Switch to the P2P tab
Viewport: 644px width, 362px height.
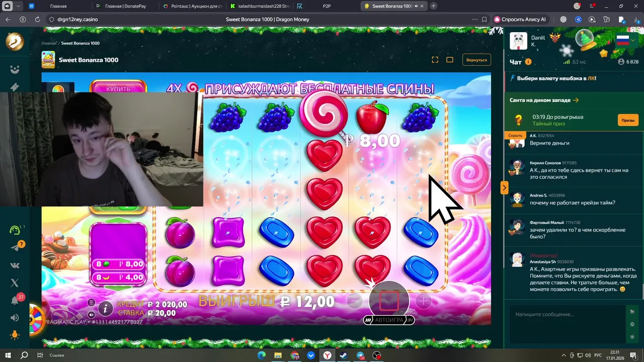326,6
